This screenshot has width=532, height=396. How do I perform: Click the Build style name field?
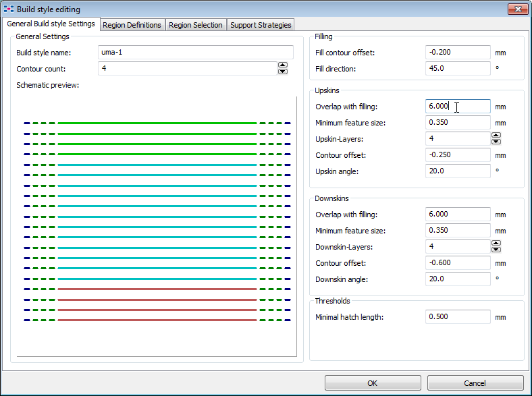point(195,53)
